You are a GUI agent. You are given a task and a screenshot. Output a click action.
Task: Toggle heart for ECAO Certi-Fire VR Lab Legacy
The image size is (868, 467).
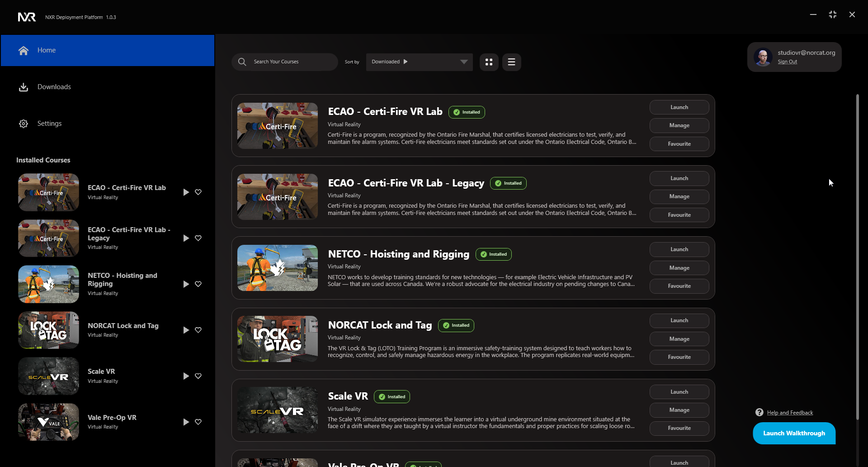coord(198,238)
